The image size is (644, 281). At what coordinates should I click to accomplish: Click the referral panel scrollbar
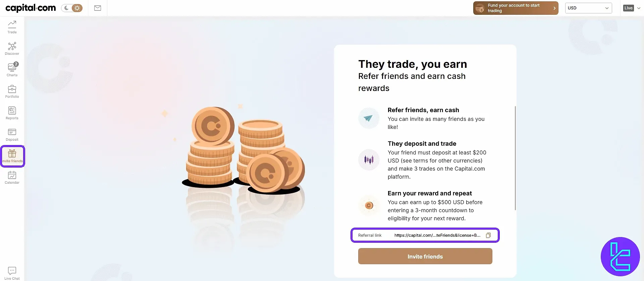click(515, 158)
